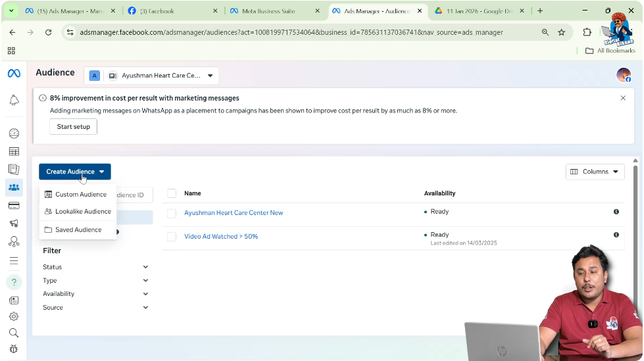Click the Start setup button
This screenshot has height=361, width=644.
tap(74, 126)
